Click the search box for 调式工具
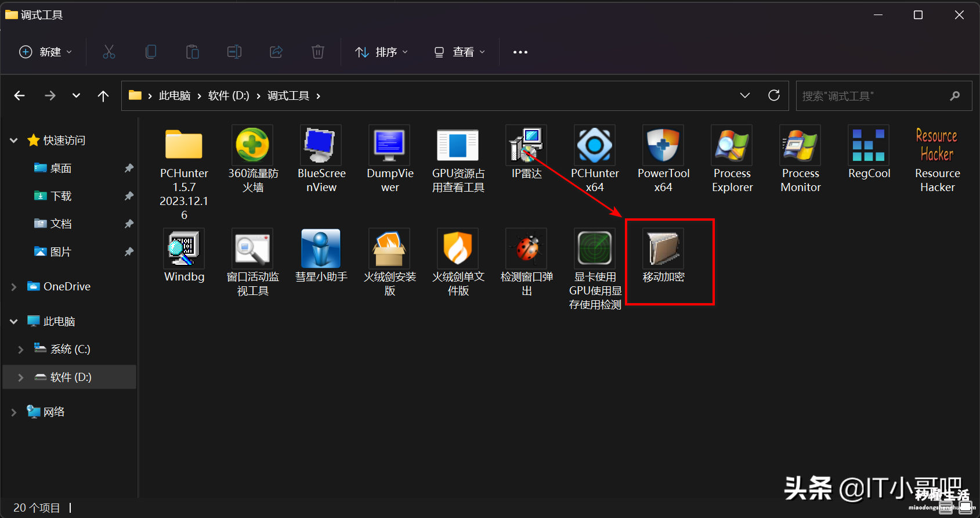The image size is (980, 518). click(884, 96)
